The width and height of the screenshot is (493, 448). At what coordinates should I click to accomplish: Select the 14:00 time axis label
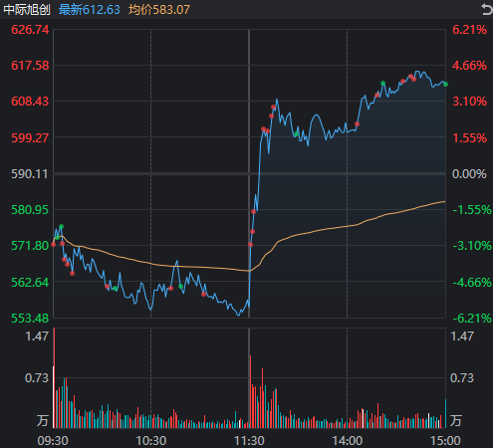click(x=348, y=441)
